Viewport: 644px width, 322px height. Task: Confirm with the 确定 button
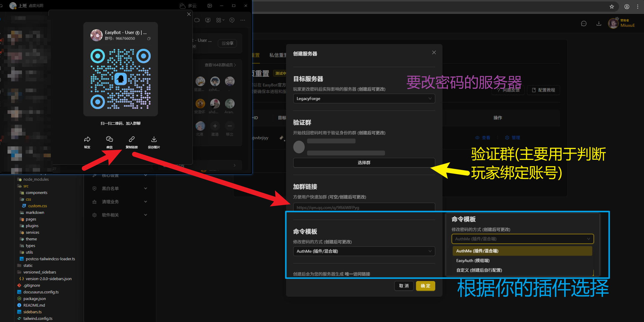425,286
